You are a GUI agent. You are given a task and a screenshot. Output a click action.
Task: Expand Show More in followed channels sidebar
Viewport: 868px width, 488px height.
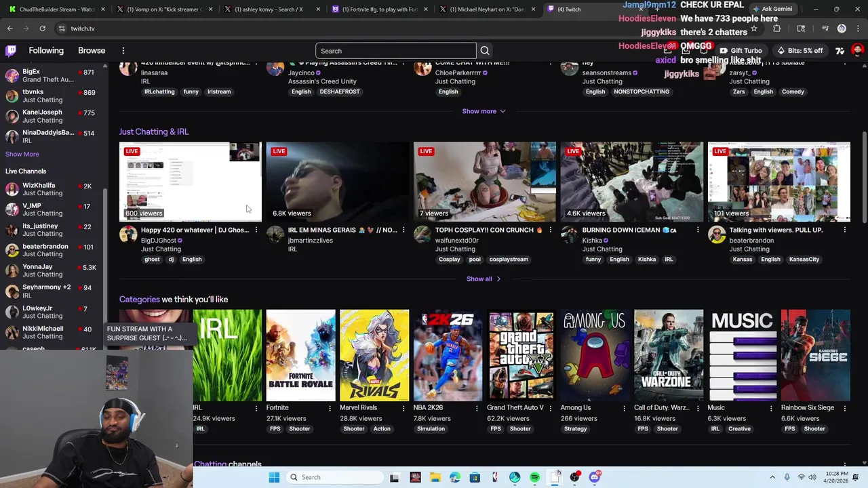tap(22, 154)
